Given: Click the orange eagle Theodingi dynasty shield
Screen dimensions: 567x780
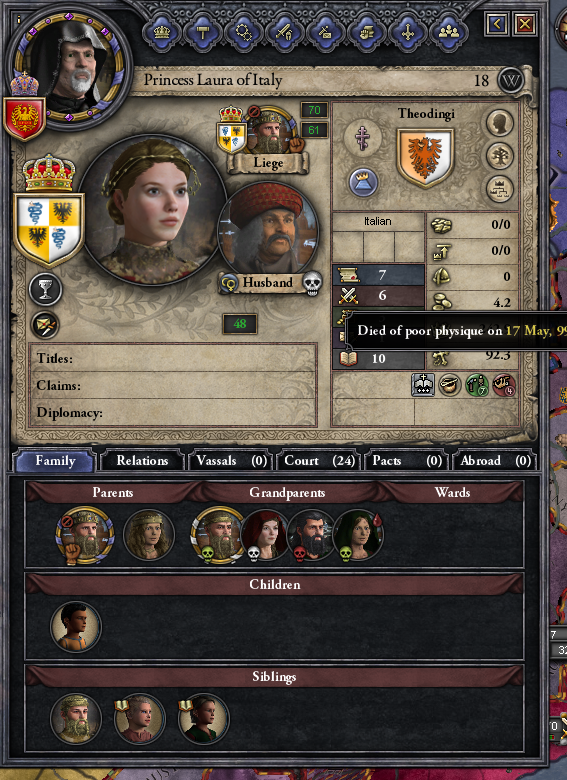Looking at the screenshot, I should tap(425, 158).
